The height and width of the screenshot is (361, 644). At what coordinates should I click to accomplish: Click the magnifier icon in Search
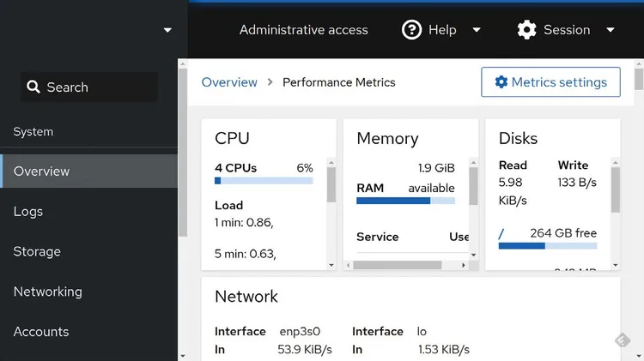click(33, 87)
